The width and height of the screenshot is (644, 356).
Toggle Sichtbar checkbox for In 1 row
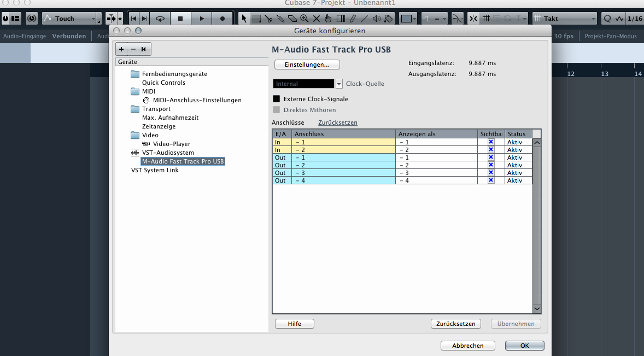tap(491, 142)
